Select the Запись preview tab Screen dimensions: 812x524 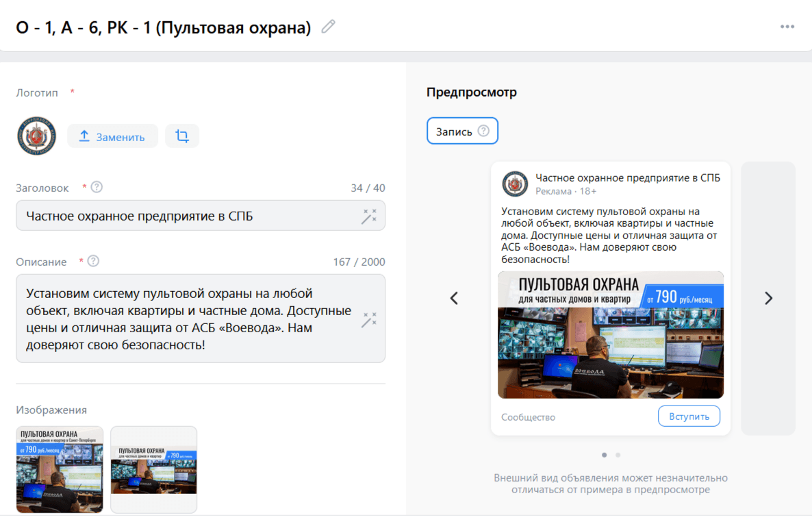tap(462, 131)
